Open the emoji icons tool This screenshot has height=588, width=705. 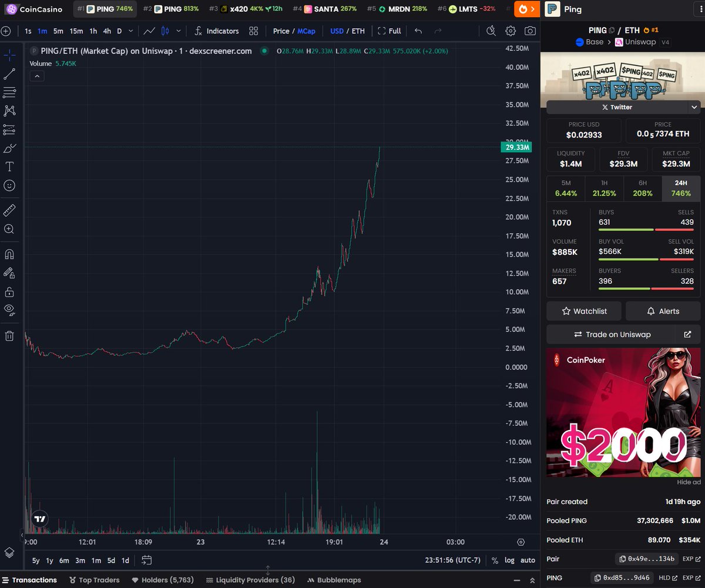tap(9, 185)
